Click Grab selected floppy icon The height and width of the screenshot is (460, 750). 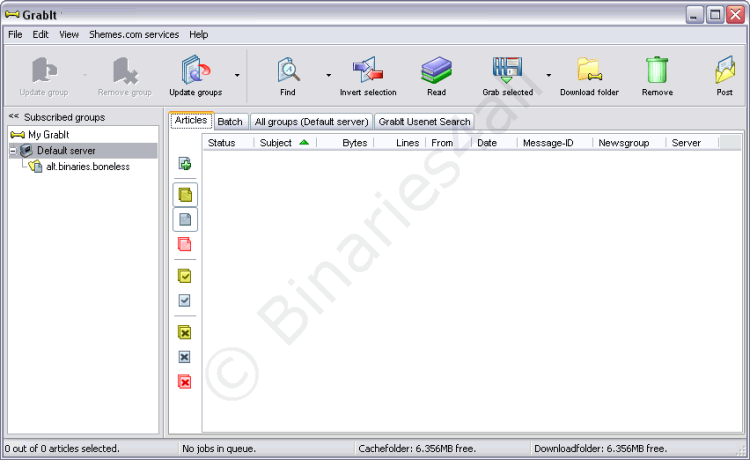click(x=507, y=70)
